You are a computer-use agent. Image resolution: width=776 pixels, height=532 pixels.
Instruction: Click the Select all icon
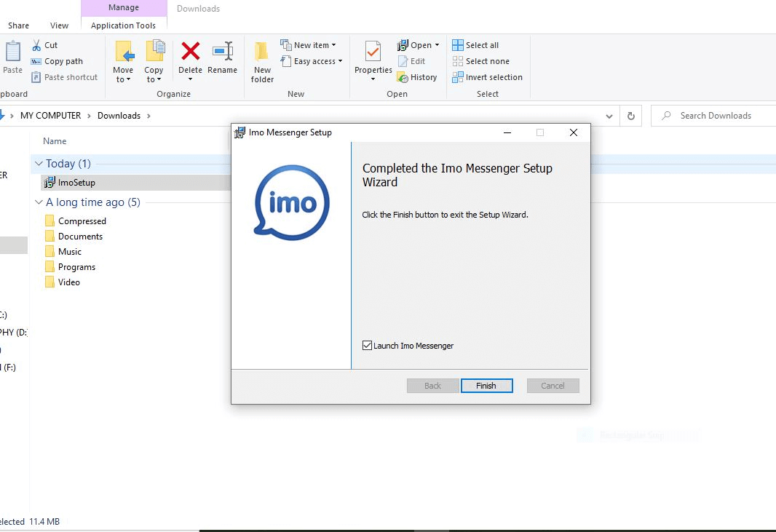pyautogui.click(x=458, y=45)
